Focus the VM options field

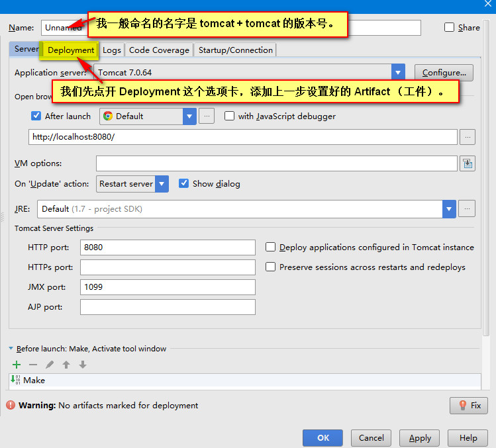pos(277,163)
